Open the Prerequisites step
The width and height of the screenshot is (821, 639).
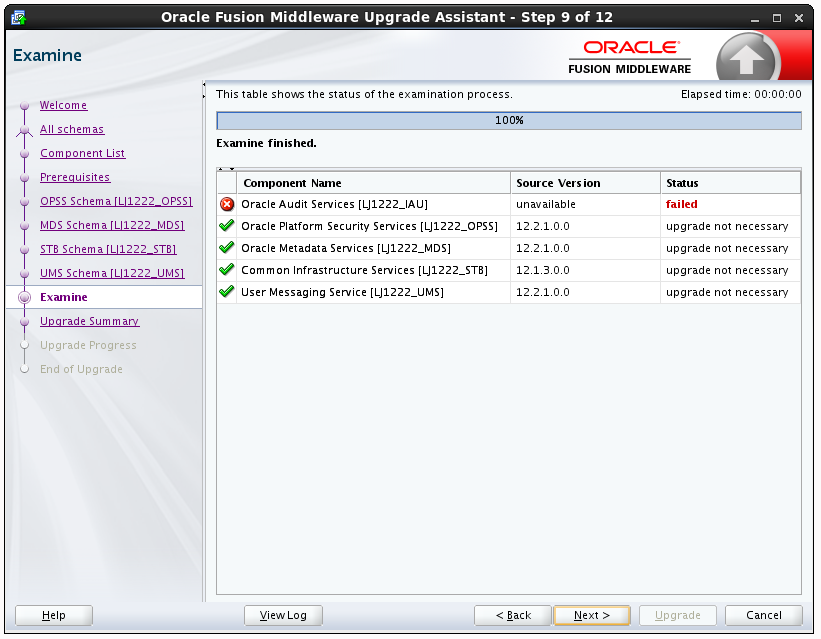coord(75,178)
